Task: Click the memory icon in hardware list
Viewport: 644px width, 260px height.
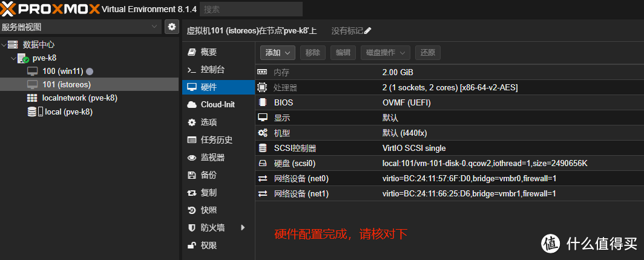Action: (x=263, y=72)
